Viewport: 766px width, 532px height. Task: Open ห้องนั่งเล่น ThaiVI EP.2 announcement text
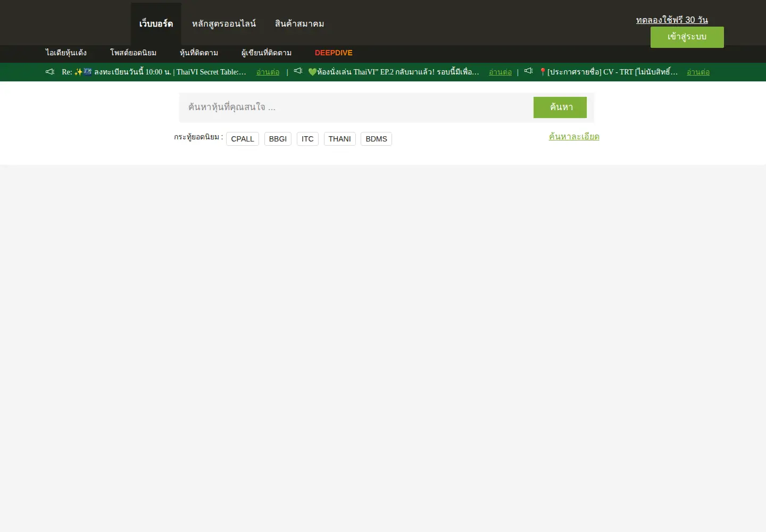(394, 72)
